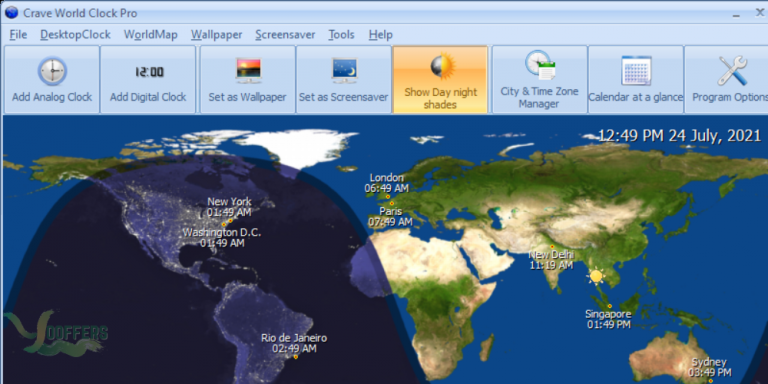Open Program Options wrench icon
Viewport: 768px width, 384px height.
pos(732,71)
